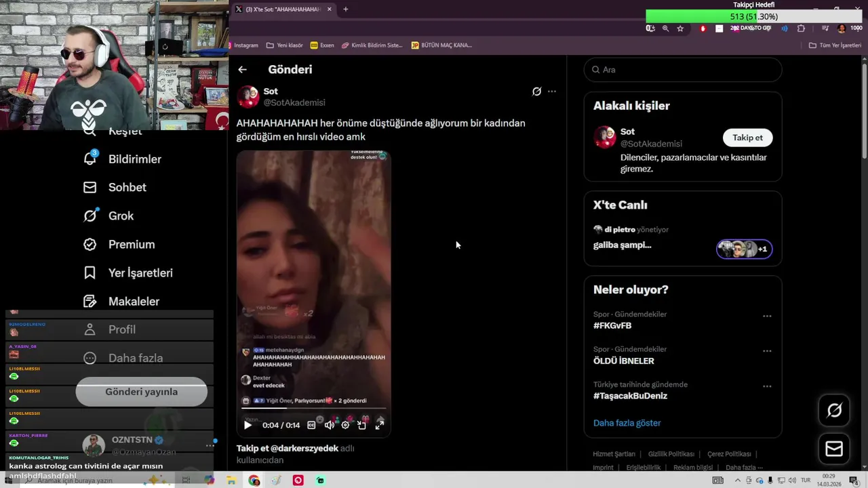Screen dimensions: 868x488
Task: Click Takip et for Sot
Action: (747, 138)
